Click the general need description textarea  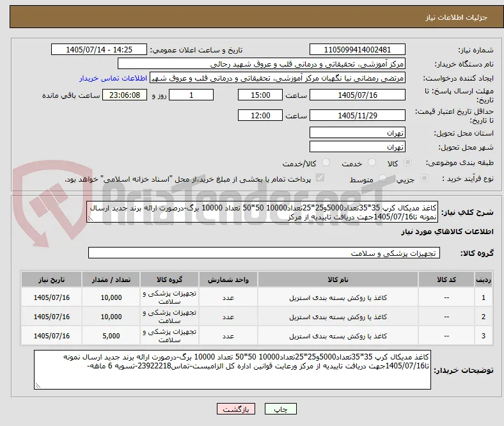coord(262,212)
